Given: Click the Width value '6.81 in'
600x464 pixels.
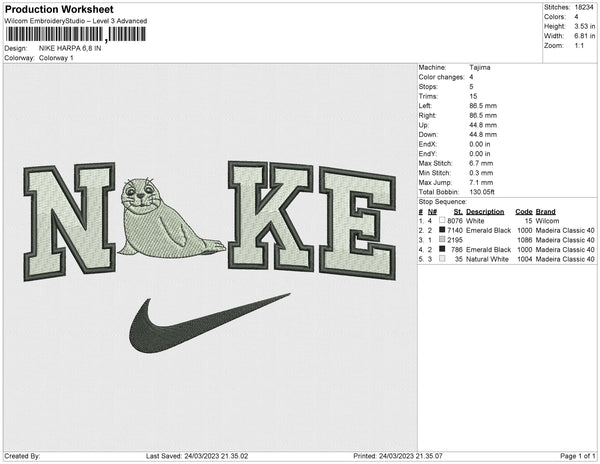Looking at the screenshot, I should pyautogui.click(x=585, y=36).
